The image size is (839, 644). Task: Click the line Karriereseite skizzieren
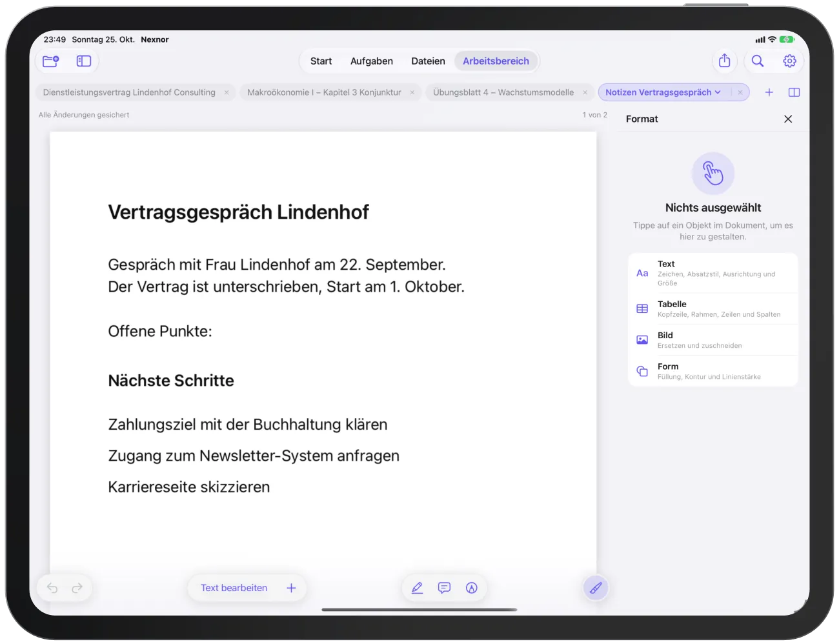[189, 487]
